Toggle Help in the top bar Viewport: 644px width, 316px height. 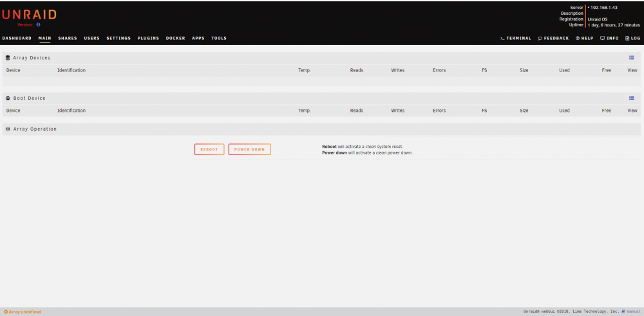pyautogui.click(x=585, y=38)
